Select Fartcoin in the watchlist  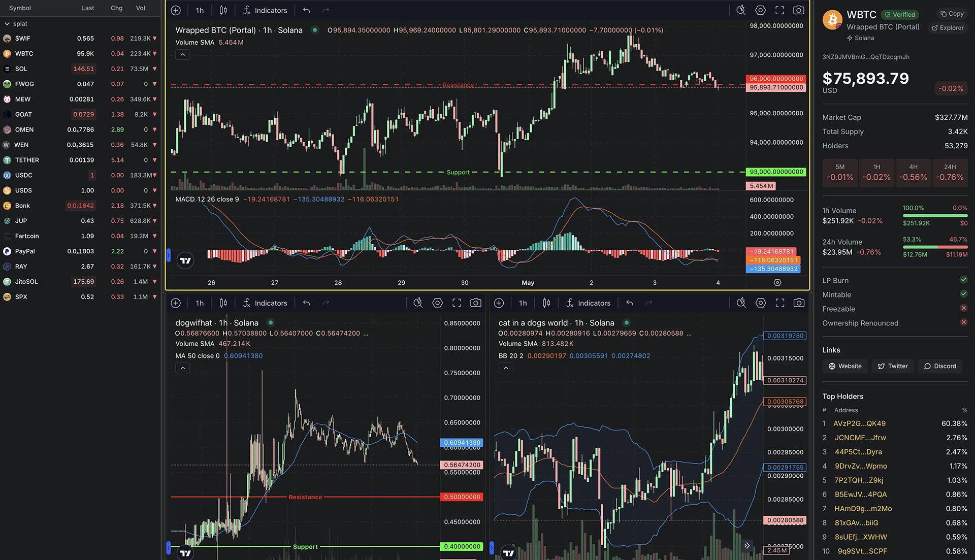click(x=80, y=236)
